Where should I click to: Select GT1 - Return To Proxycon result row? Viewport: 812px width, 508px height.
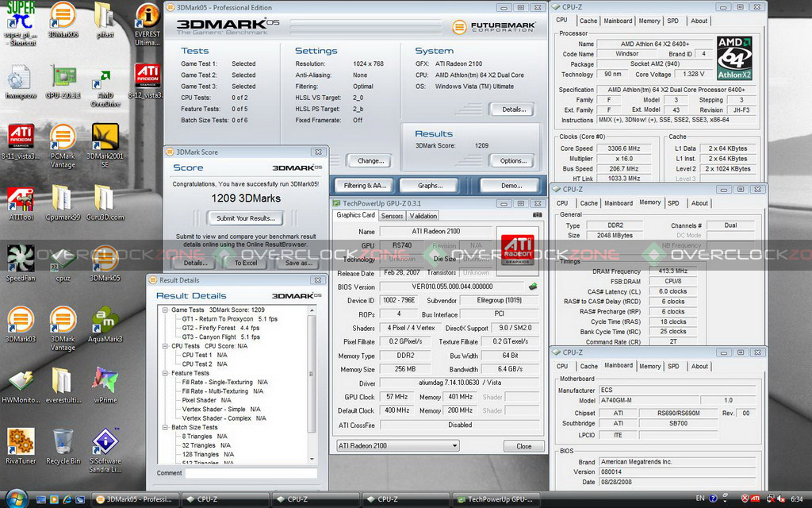(229, 319)
